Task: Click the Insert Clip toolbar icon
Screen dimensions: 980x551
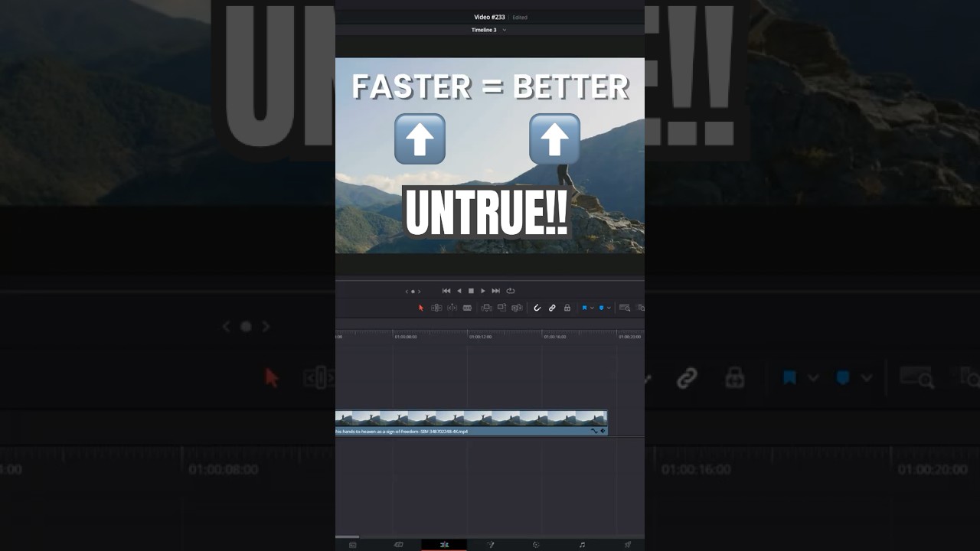Action: (x=486, y=308)
